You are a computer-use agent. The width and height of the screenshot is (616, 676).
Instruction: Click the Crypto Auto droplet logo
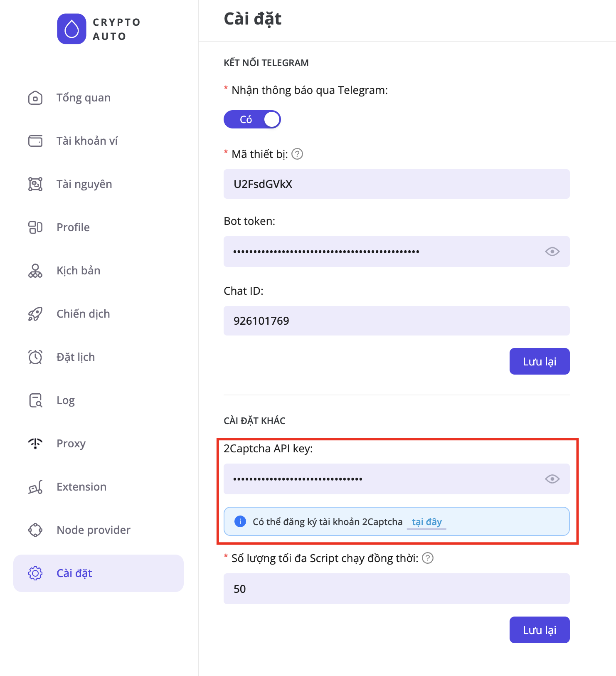71,29
